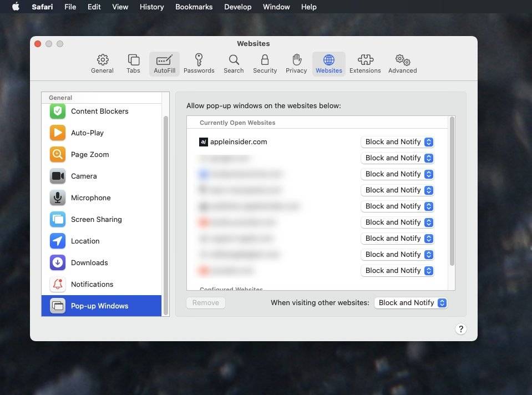Open the Bookmarks menu

pos(194,7)
